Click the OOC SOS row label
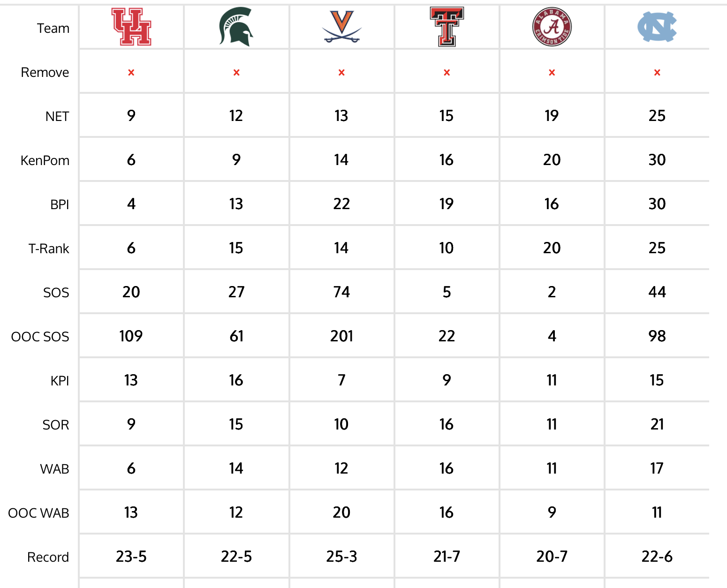Image resolution: width=727 pixels, height=588 pixels. click(40, 337)
